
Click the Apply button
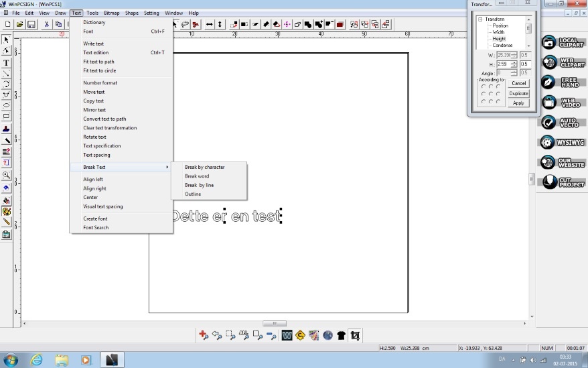pos(518,103)
